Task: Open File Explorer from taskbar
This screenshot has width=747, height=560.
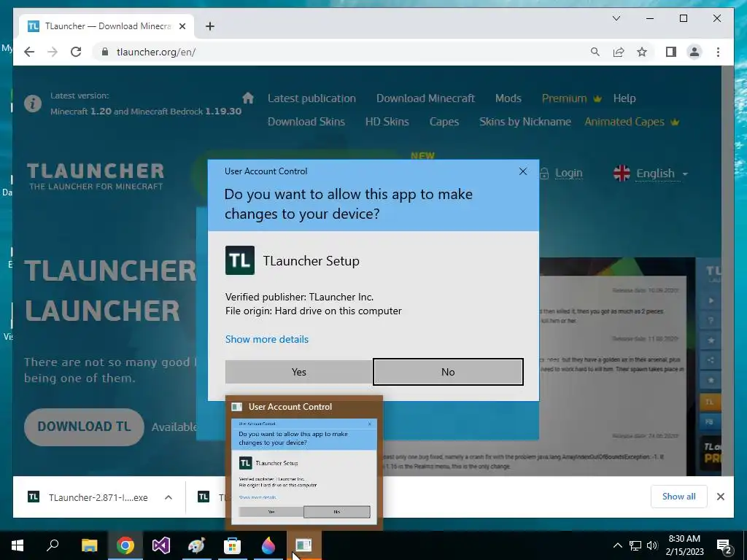Action: click(x=89, y=545)
